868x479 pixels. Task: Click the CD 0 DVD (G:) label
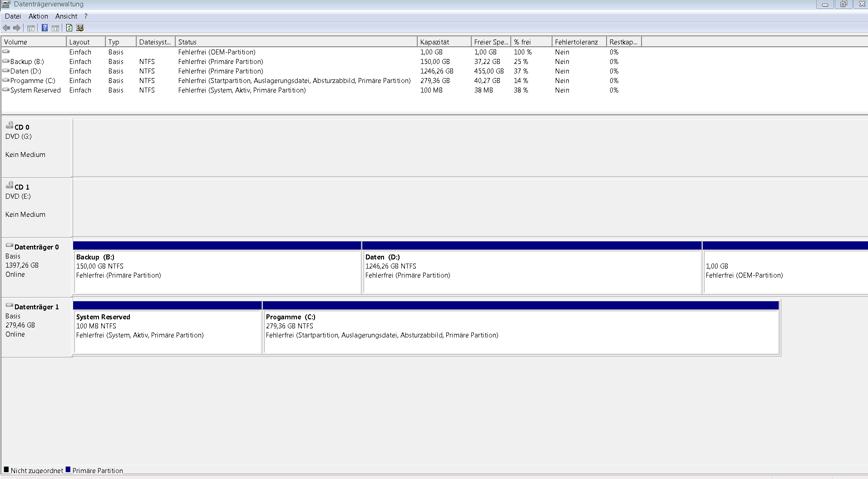click(x=19, y=137)
